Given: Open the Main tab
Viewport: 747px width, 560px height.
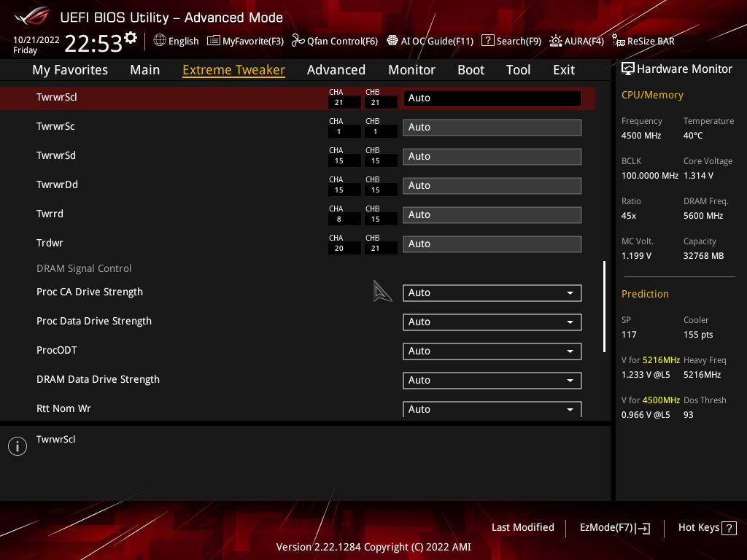Looking at the screenshot, I should coord(145,70).
